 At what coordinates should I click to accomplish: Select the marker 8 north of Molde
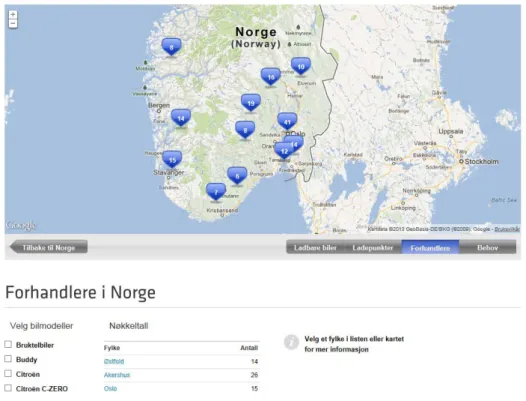pos(171,47)
